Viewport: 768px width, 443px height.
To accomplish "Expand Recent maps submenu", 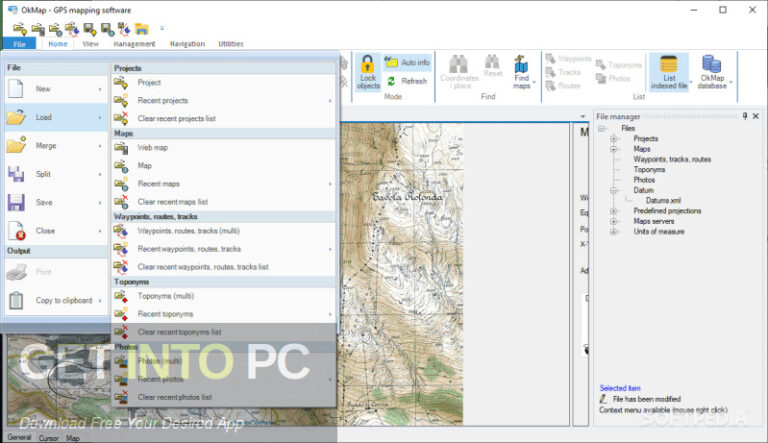I will (224, 184).
